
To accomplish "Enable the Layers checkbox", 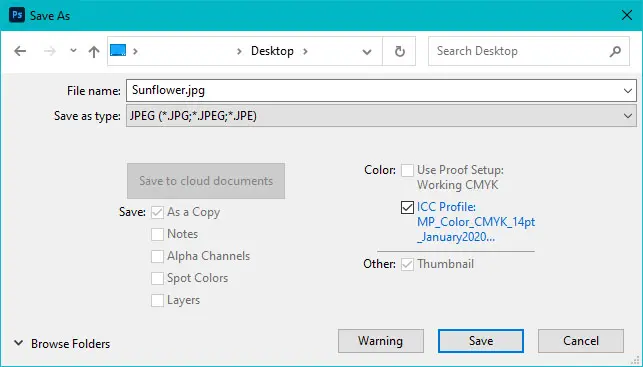I will (157, 301).
